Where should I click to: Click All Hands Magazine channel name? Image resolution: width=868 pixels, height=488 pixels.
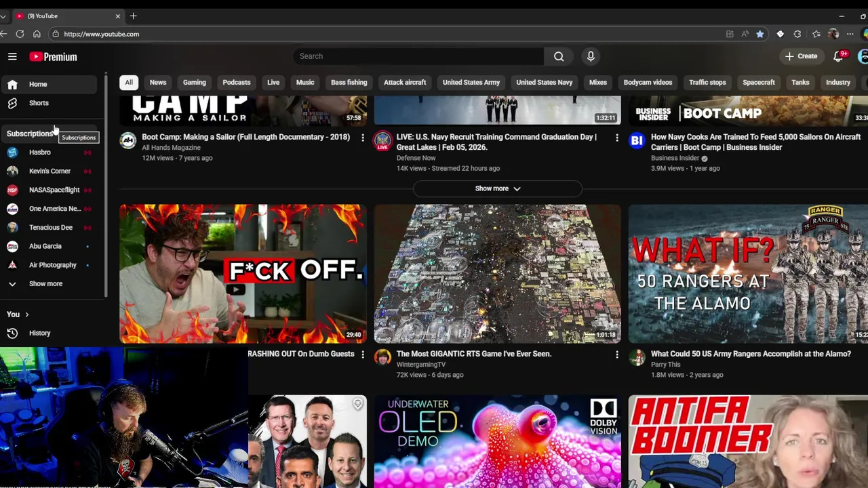171,148
